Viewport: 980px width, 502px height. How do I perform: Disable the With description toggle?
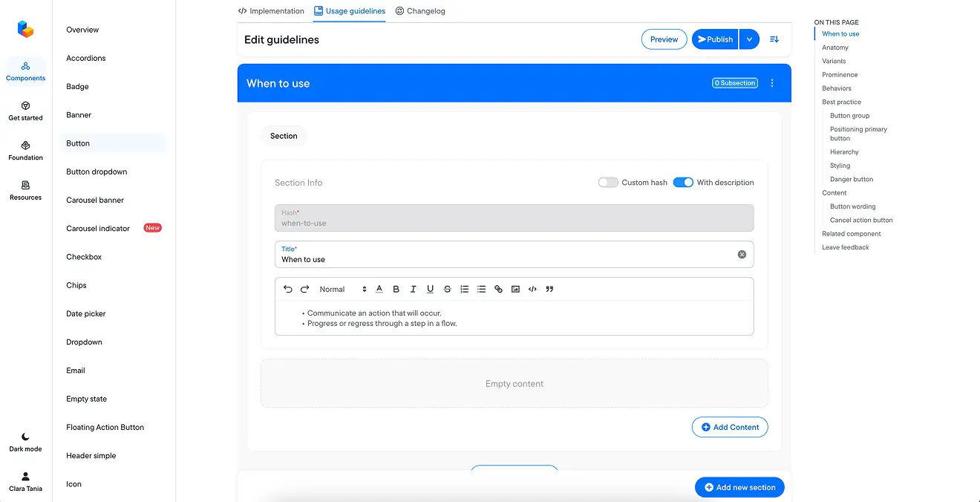pos(683,183)
